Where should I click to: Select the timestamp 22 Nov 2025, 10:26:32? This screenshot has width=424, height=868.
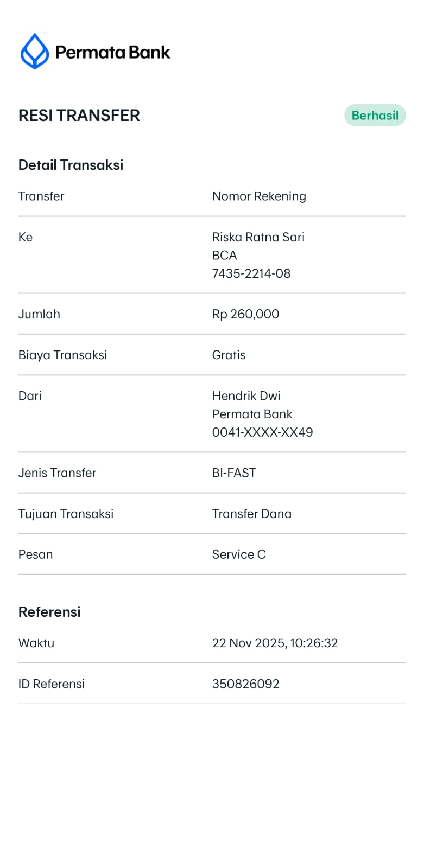tap(275, 643)
